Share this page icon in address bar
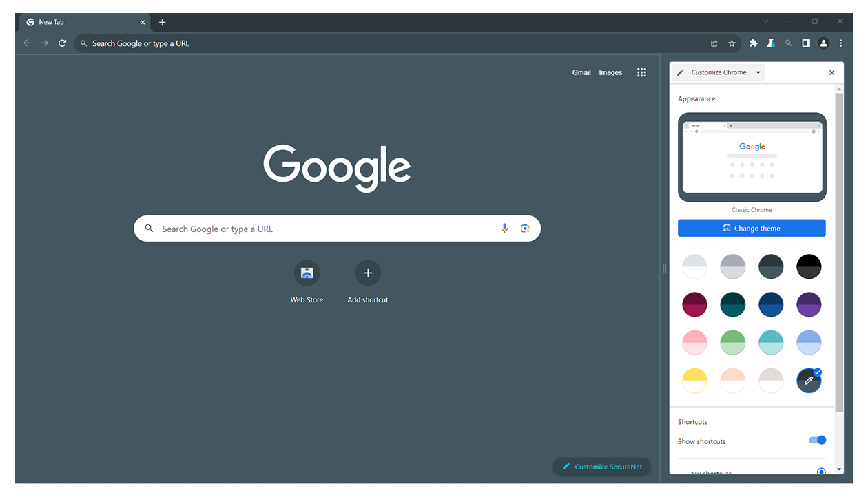 (714, 43)
